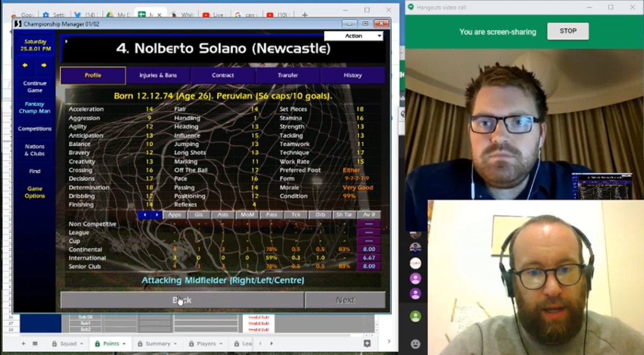Viewport: 644px width, 355px height.
Task: Add a new sheet with the plus icon
Action: point(23,343)
